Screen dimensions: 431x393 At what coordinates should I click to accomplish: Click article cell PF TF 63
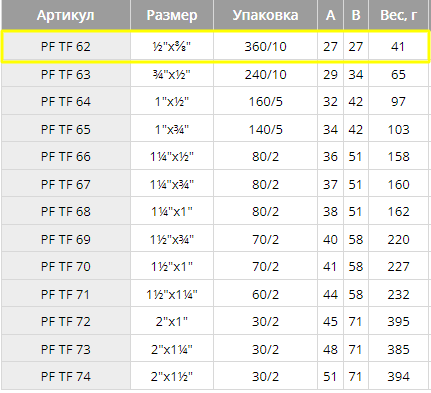(x=66, y=74)
